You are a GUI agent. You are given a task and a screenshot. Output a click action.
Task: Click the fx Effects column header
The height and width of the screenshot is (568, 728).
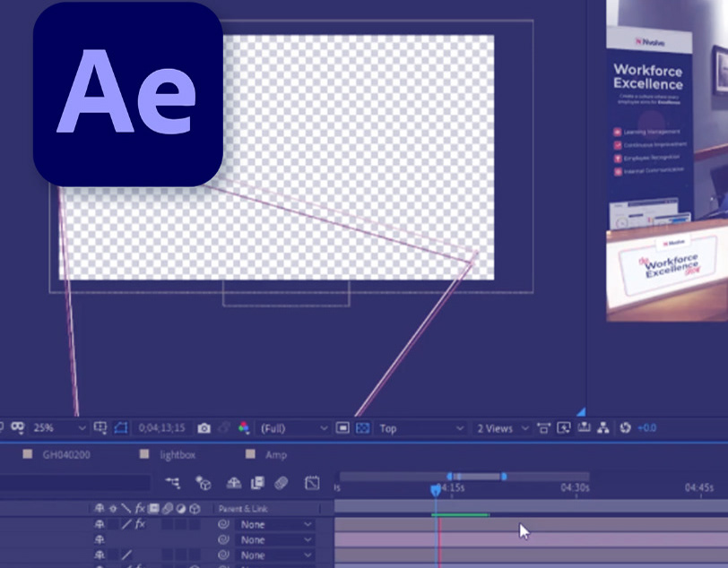point(140,509)
